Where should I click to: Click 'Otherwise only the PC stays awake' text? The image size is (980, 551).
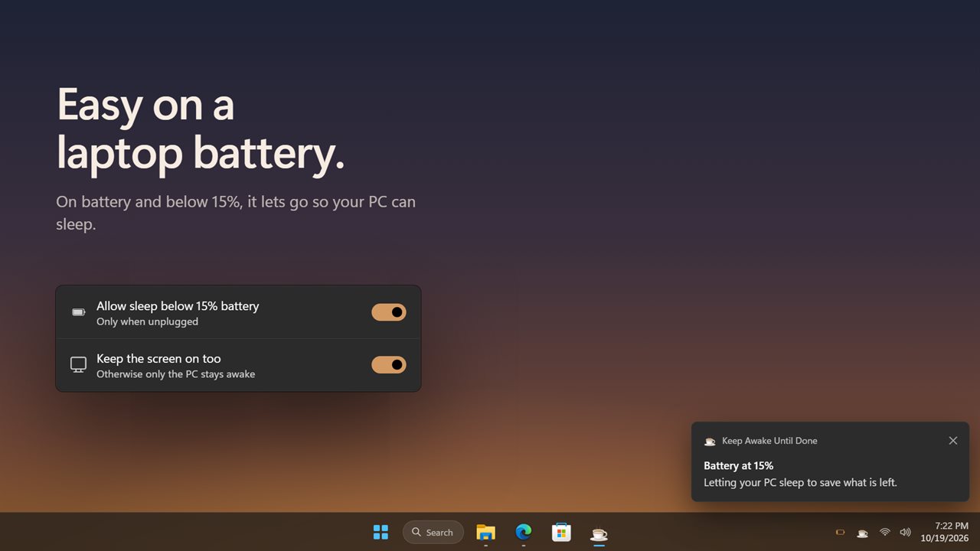175,374
